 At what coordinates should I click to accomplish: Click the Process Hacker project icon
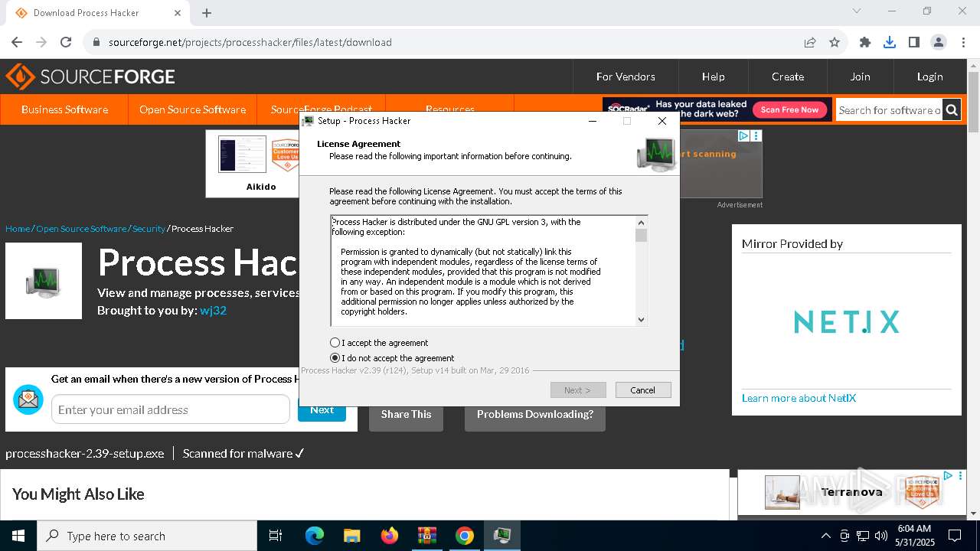pyautogui.click(x=44, y=281)
